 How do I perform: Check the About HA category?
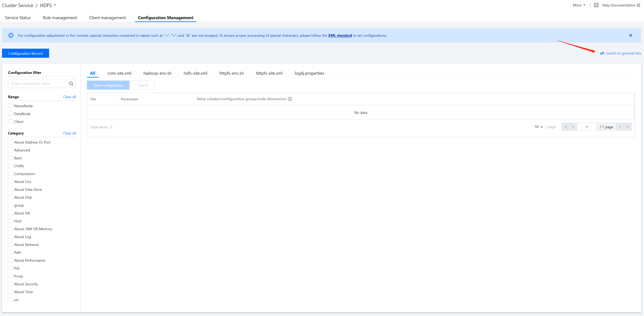11,213
